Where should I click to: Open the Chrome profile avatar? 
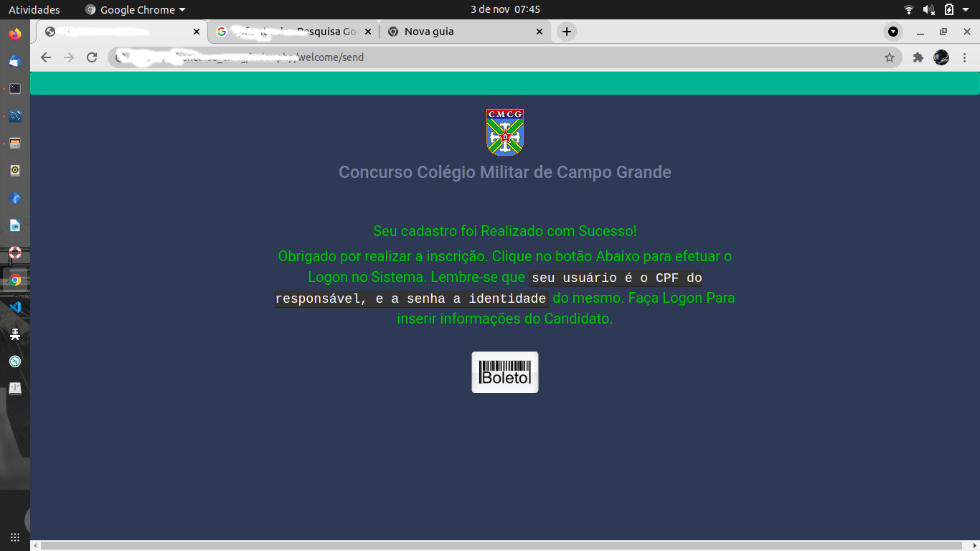pos(942,57)
